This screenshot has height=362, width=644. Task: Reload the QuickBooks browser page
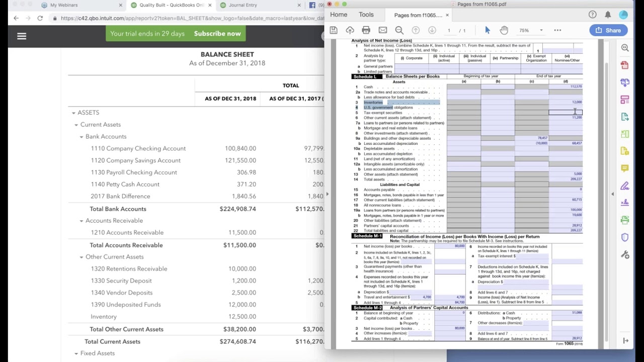point(40,18)
